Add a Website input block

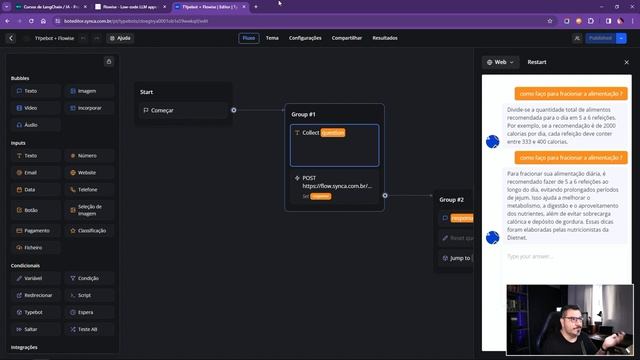89,173
